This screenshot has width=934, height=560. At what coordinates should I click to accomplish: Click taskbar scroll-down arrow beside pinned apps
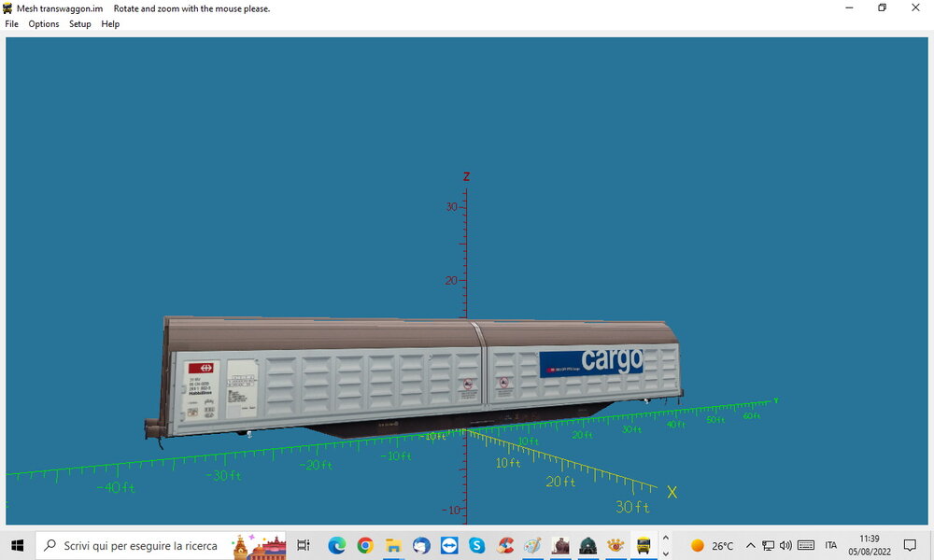click(x=666, y=553)
